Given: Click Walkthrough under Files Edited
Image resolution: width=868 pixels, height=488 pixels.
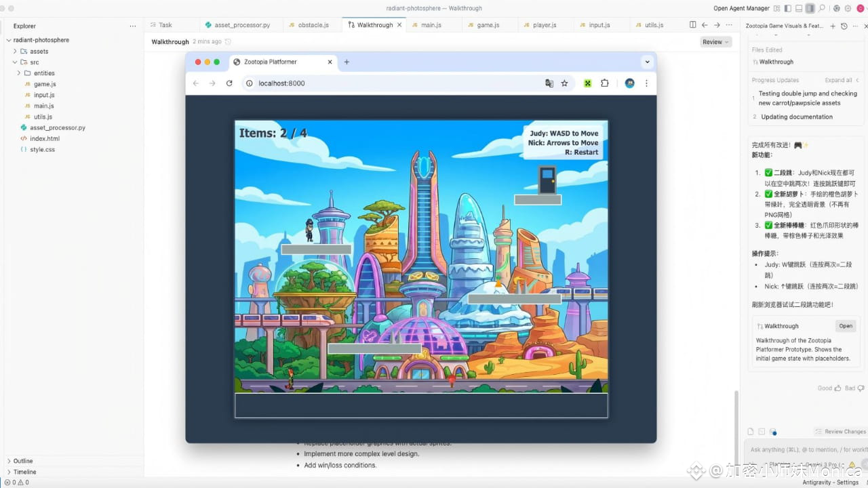Looking at the screenshot, I should coord(776,62).
